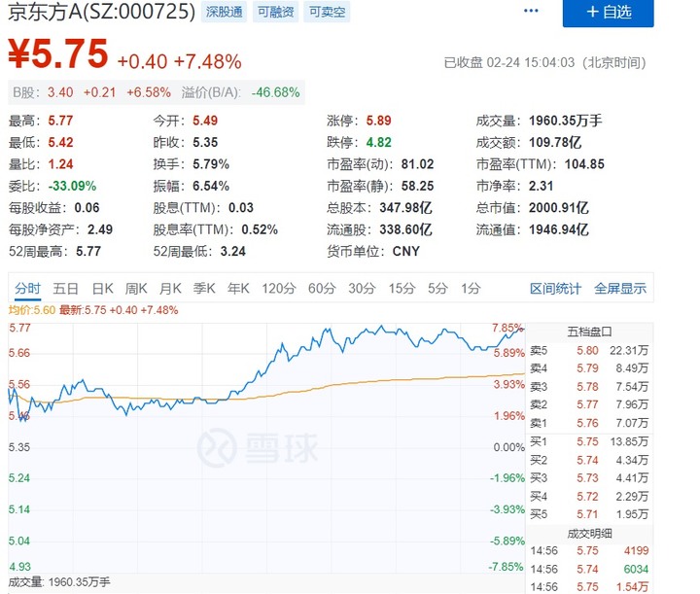Switch to the 季K chart tab
The image size is (700, 594).
pyautogui.click(x=204, y=289)
